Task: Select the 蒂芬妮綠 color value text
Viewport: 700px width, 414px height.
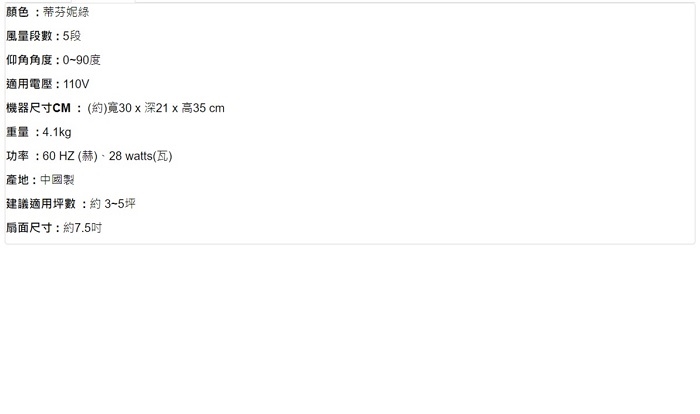Action: pos(67,12)
